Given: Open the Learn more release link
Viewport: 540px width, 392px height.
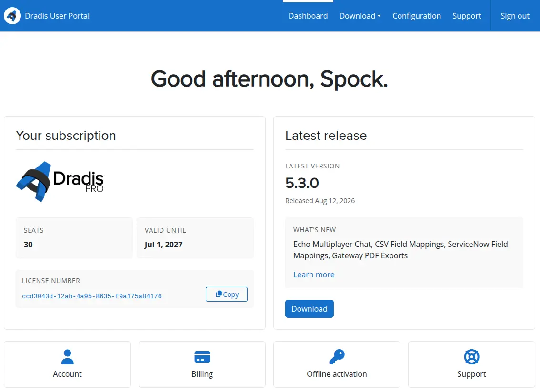Looking at the screenshot, I should pyautogui.click(x=314, y=274).
